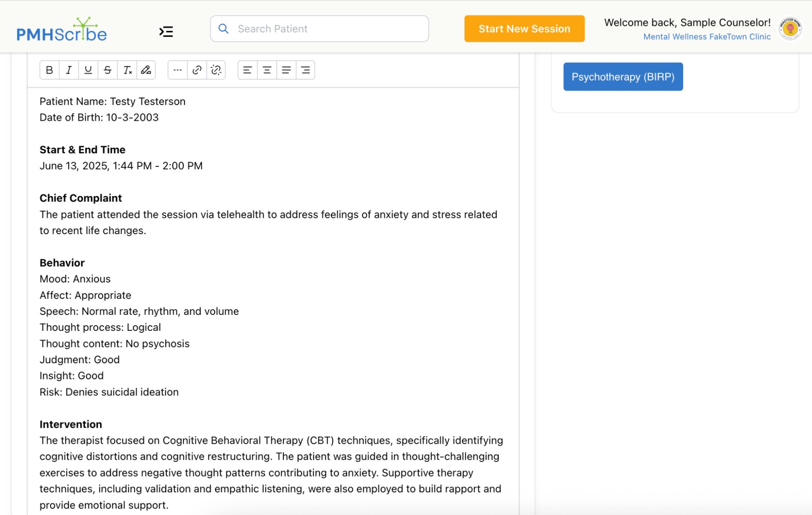Image resolution: width=812 pixels, height=515 pixels.
Task: Click the Search Patient field
Action: (x=320, y=29)
